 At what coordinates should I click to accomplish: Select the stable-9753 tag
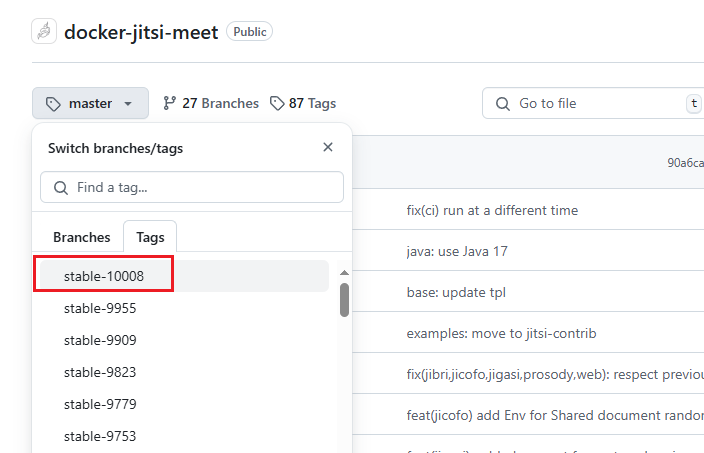point(184,436)
